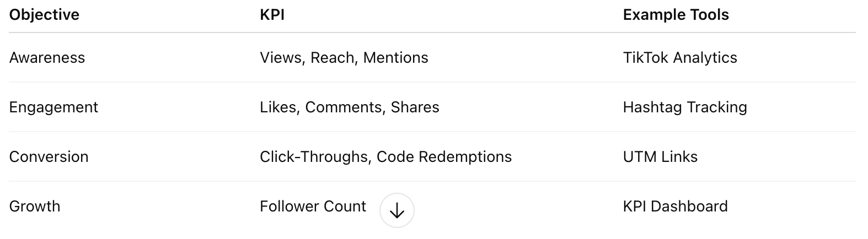Click the TikTok Analytics cell
This screenshot has width=868, height=239.
pyautogui.click(x=679, y=58)
